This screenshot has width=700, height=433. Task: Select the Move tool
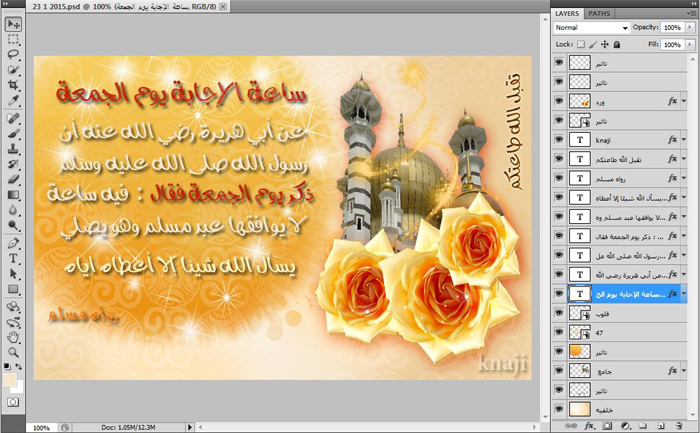14,25
